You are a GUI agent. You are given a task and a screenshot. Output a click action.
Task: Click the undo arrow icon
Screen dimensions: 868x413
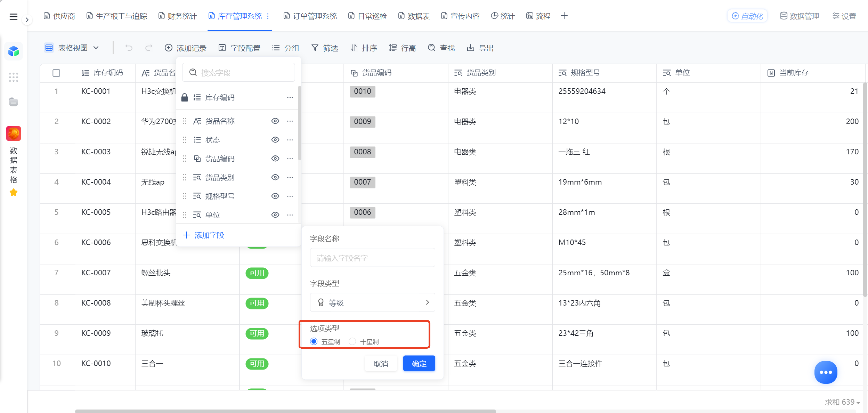click(x=129, y=48)
